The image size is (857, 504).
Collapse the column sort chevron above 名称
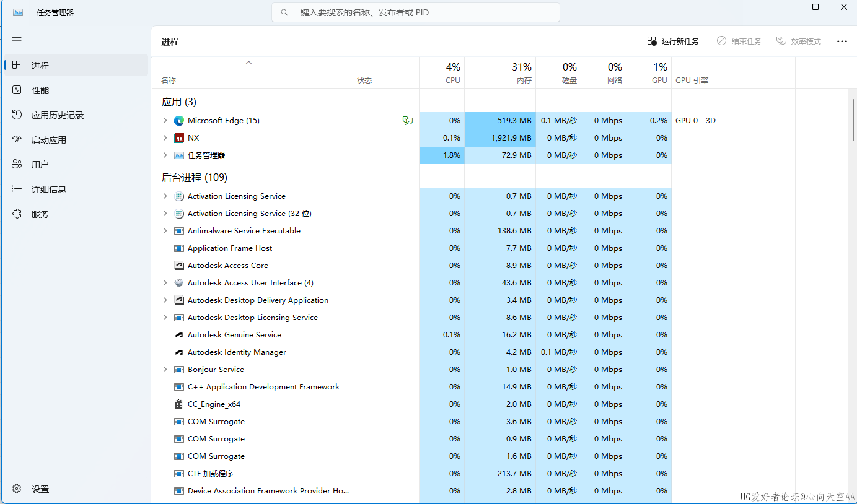(249, 63)
